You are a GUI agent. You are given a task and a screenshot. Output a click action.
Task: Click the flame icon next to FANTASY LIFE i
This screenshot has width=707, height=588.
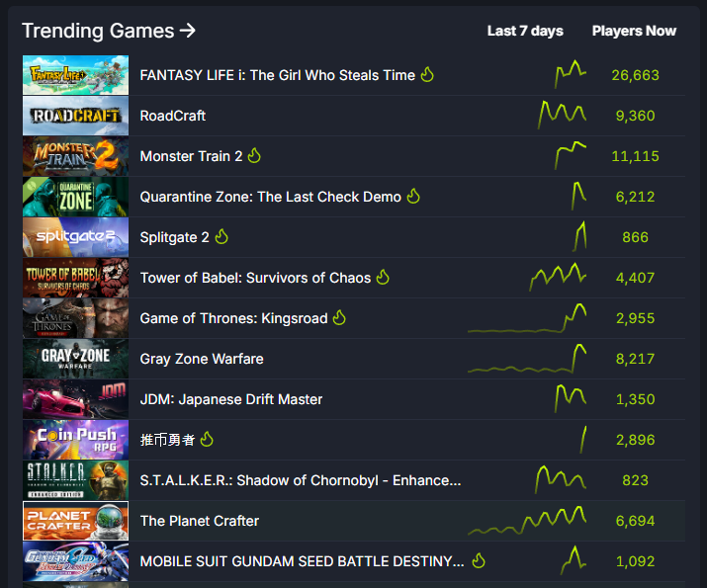tap(427, 75)
